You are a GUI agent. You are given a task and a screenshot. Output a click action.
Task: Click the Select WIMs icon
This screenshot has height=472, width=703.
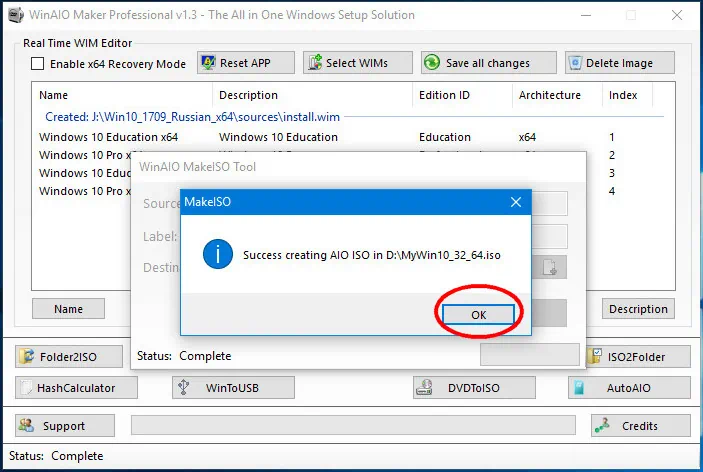point(315,62)
